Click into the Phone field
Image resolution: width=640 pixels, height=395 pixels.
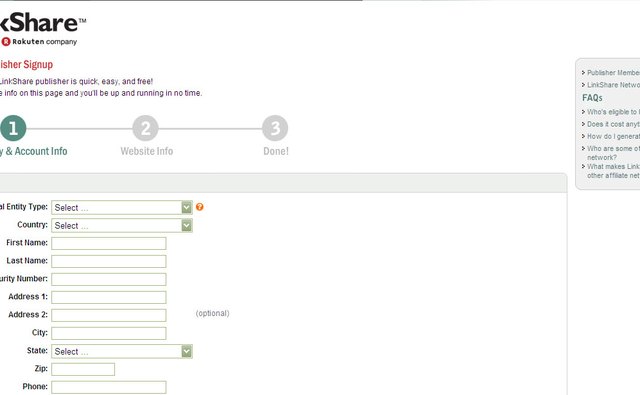click(x=109, y=387)
